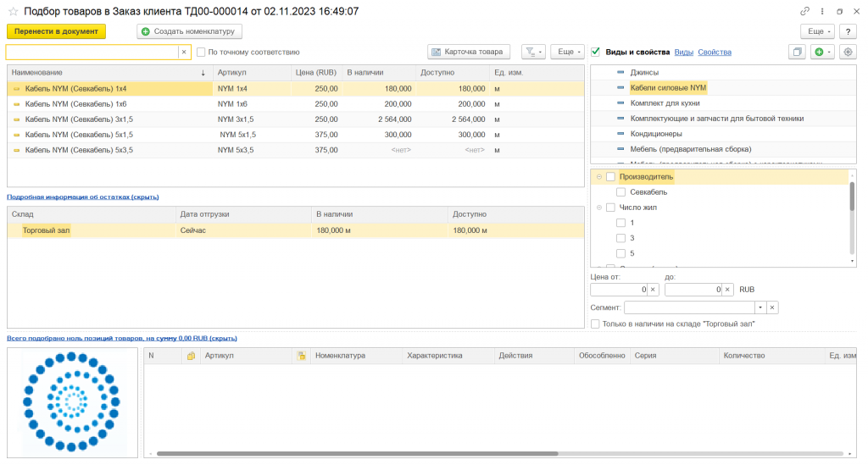Move the properties panel vertical scrollbar

coord(852,196)
